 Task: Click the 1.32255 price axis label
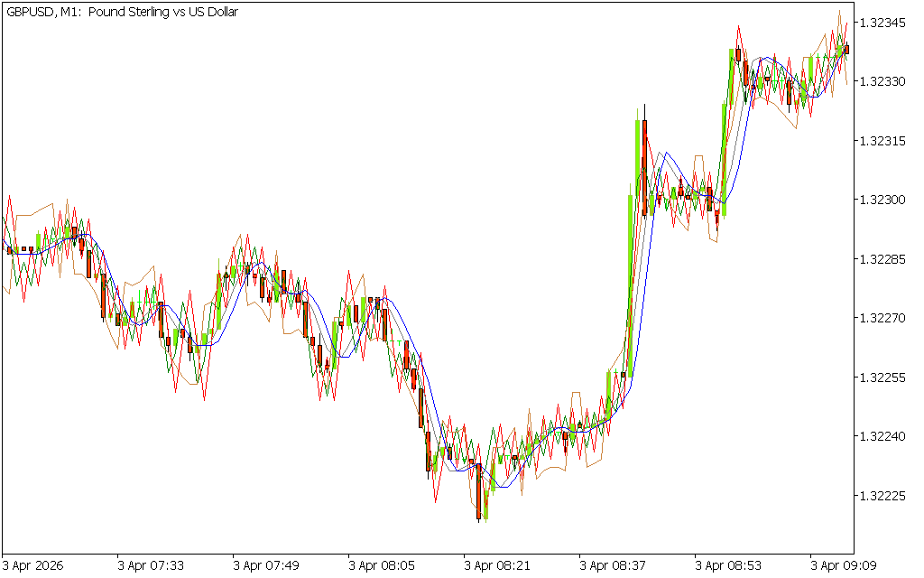click(882, 378)
